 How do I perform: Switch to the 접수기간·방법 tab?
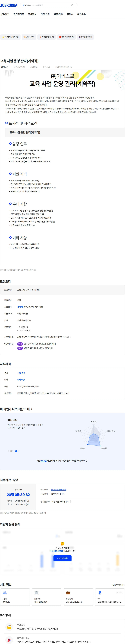pyautogui.click(x=19, y=67)
